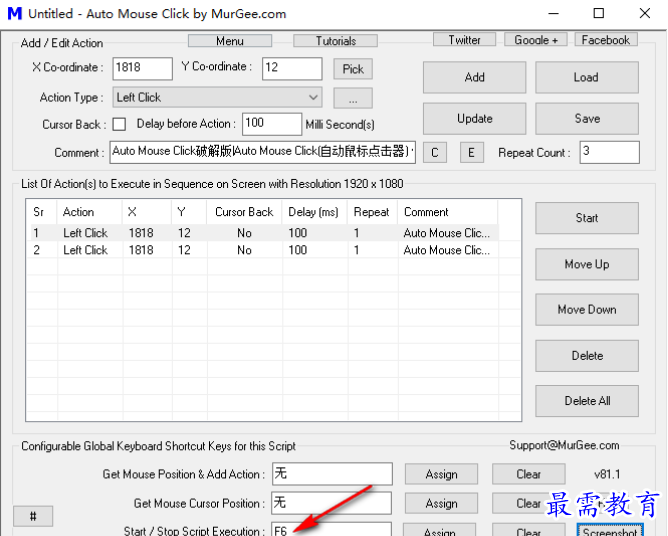Click the Comment column header
Viewport: 668px width, 536px height.
tap(447, 212)
